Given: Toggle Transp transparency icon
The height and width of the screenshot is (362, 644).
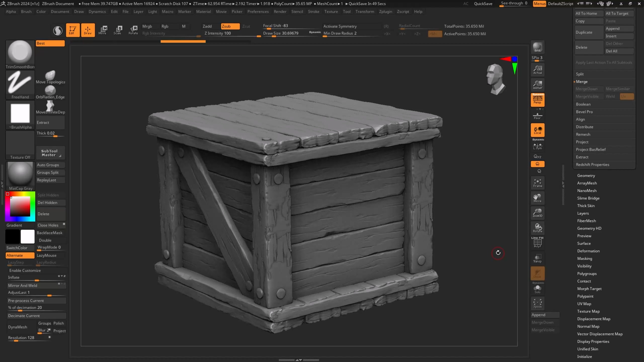Looking at the screenshot, I should 537,258.
